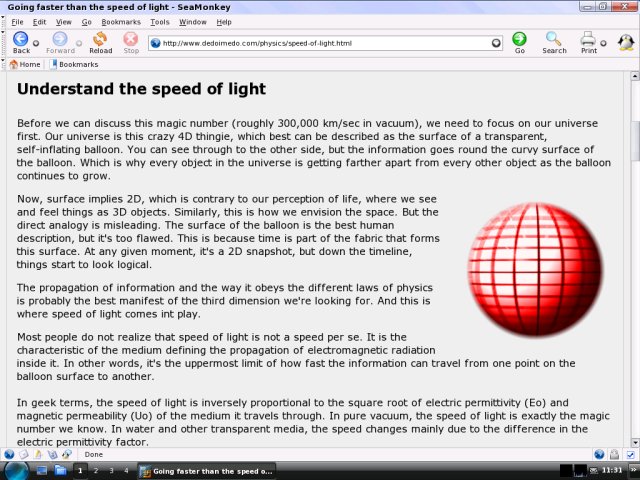Open the Edit menu

click(x=39, y=22)
